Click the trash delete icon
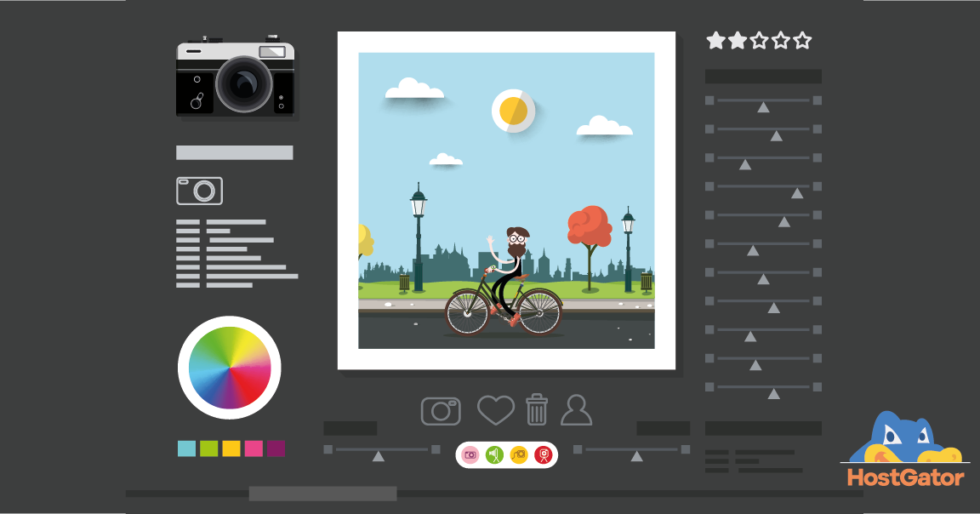The width and height of the screenshot is (980, 514). click(538, 409)
